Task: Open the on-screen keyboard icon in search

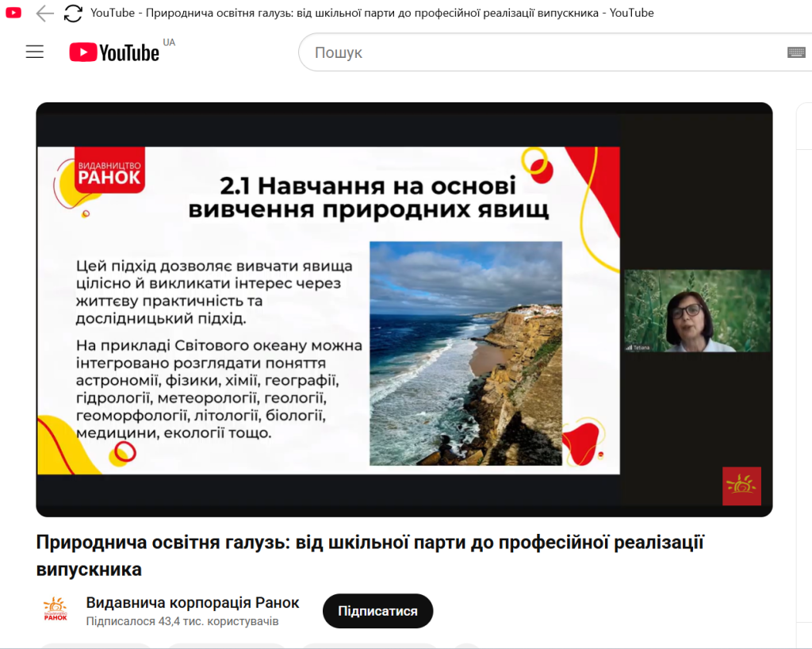Action: tap(796, 52)
